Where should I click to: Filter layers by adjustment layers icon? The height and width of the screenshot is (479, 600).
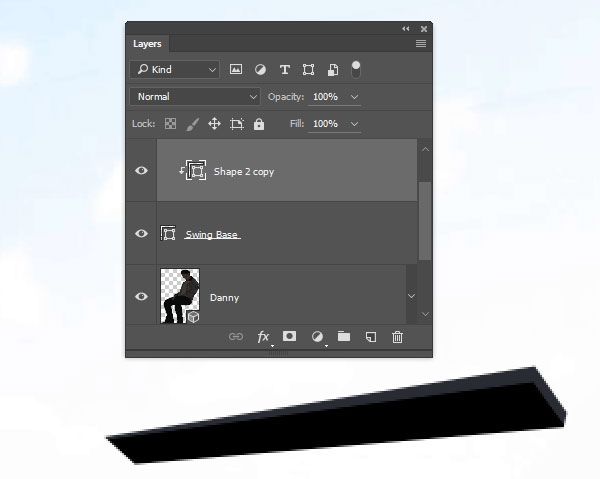point(260,70)
